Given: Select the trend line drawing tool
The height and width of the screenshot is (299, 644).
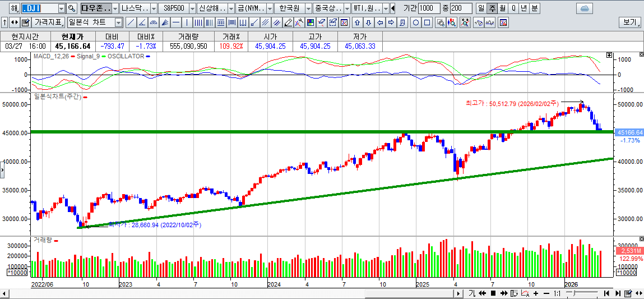Looking at the screenshot, I should click(131, 22).
